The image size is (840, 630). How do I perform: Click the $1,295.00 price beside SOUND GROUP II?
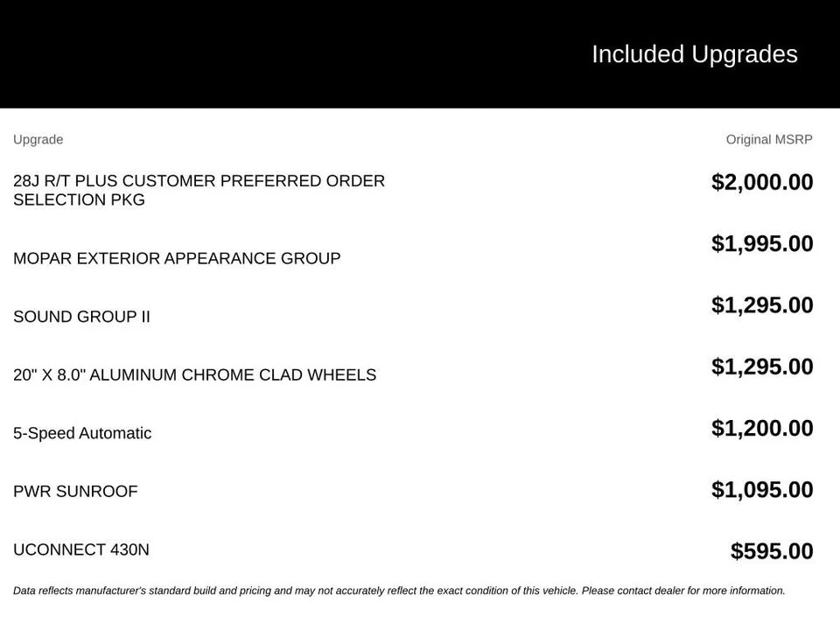pyautogui.click(x=762, y=305)
